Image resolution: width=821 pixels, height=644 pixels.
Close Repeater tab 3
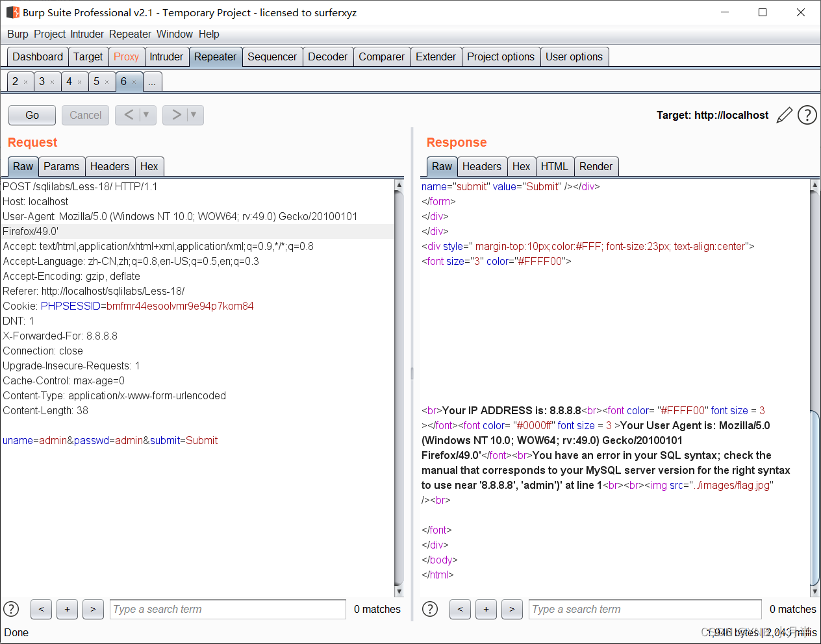click(52, 82)
